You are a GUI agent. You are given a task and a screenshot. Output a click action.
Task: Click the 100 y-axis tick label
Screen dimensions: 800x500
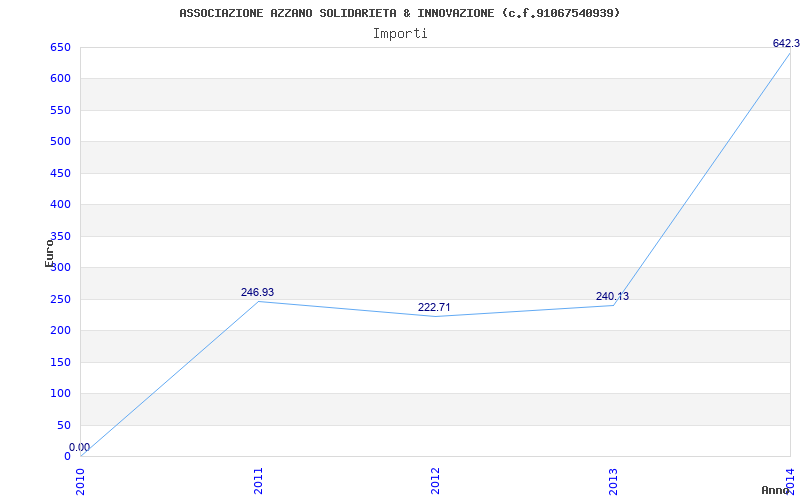tap(60, 394)
